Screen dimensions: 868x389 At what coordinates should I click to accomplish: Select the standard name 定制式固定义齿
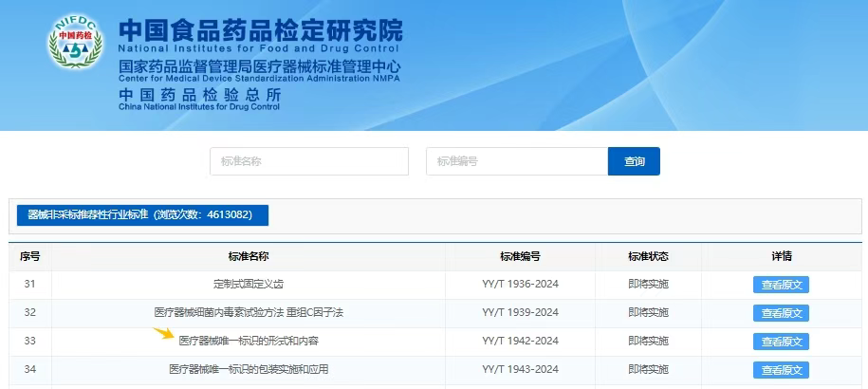pos(249,285)
